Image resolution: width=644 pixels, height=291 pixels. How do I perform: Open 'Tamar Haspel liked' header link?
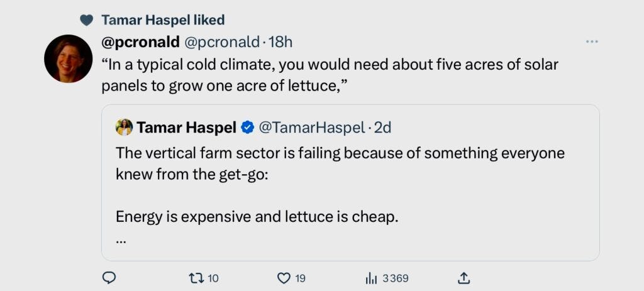coord(163,20)
